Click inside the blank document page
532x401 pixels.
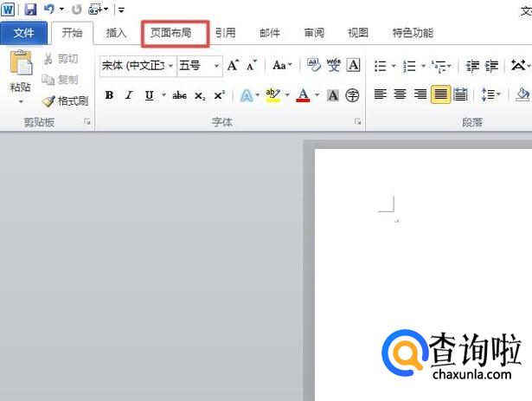423,275
